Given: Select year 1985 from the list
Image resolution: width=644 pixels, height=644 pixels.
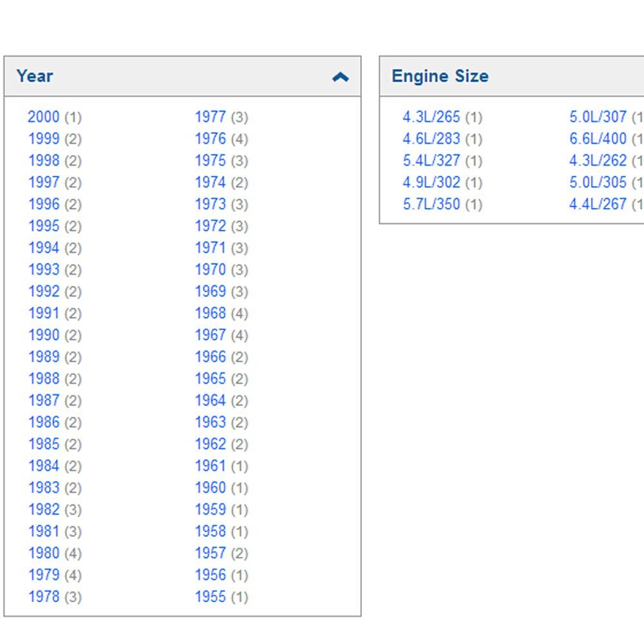Looking at the screenshot, I should 43,444.
